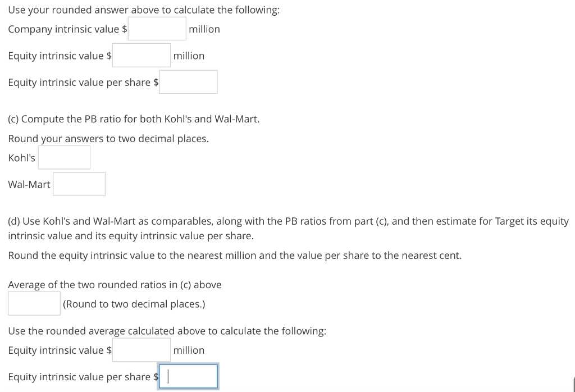
Task: Click the 'million' label in part (d)
Action: coord(189,350)
